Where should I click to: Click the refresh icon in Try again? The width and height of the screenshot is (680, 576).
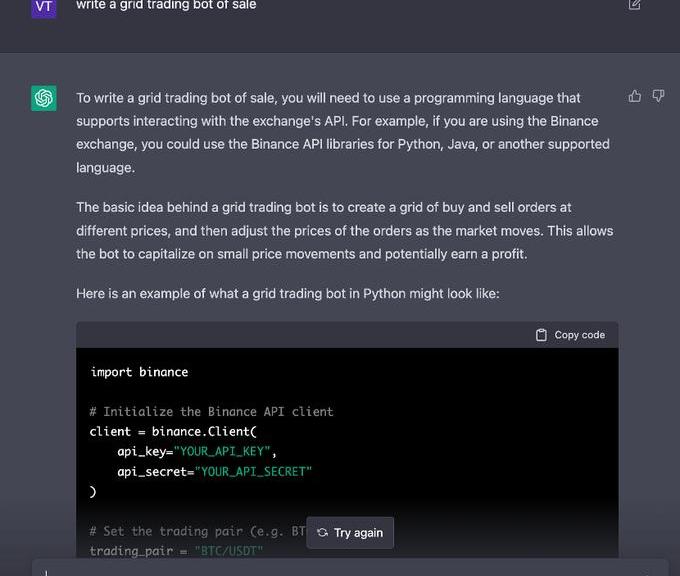pyautogui.click(x=322, y=533)
